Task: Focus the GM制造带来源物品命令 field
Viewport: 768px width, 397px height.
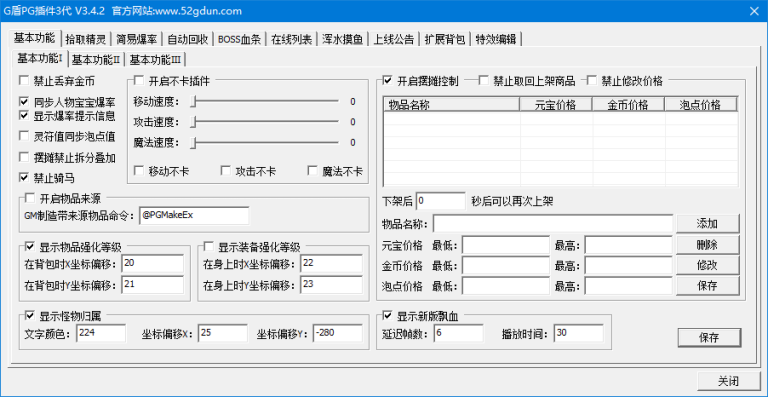Action: coord(194,215)
